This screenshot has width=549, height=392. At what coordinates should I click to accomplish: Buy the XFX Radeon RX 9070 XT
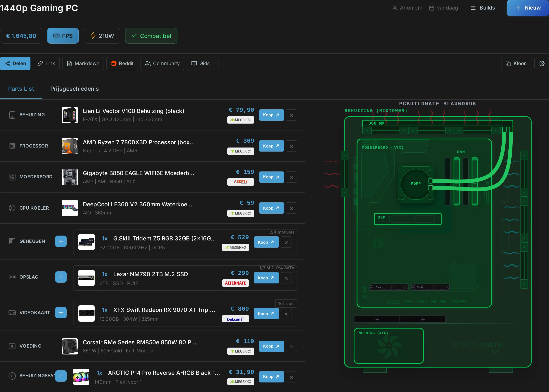[x=266, y=313]
